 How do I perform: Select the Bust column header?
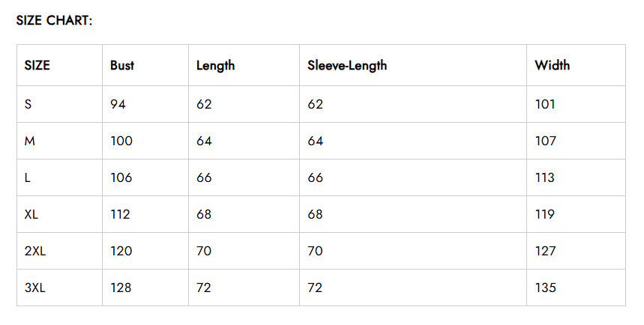[x=122, y=65]
